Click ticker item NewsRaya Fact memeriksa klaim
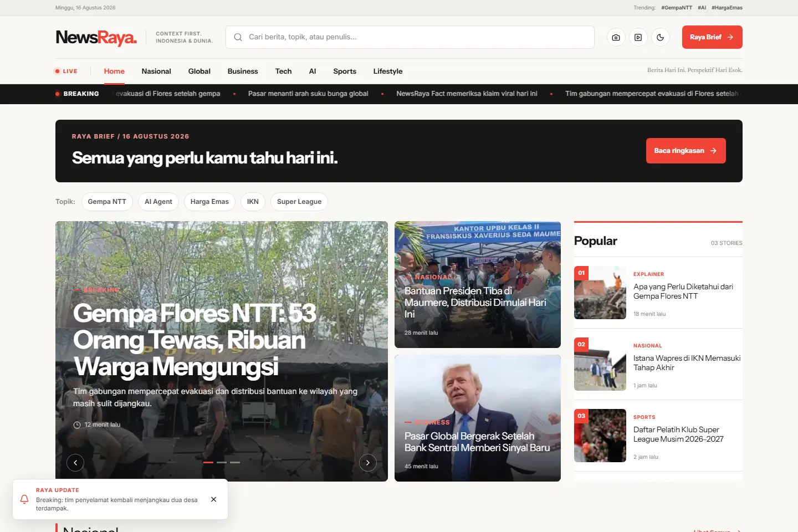 pyautogui.click(x=467, y=94)
